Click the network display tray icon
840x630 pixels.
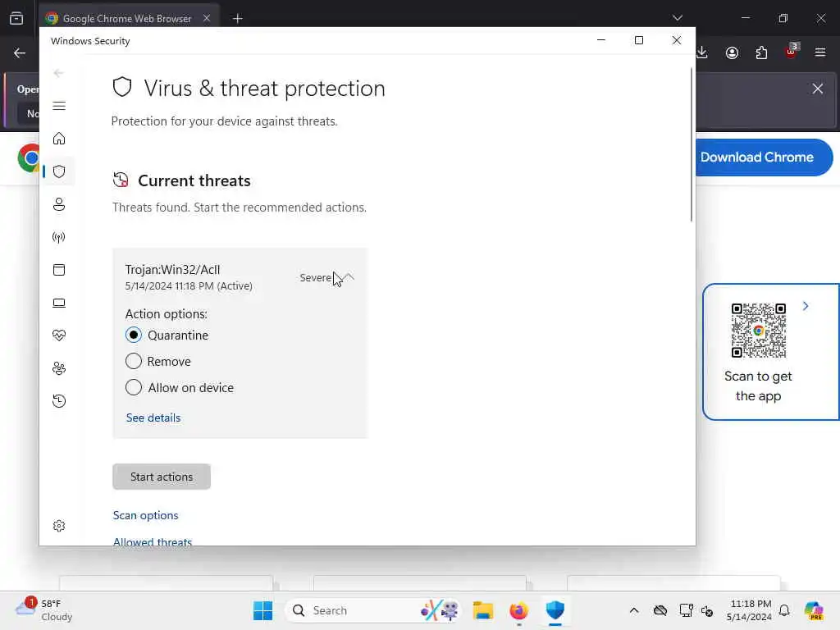click(x=686, y=610)
